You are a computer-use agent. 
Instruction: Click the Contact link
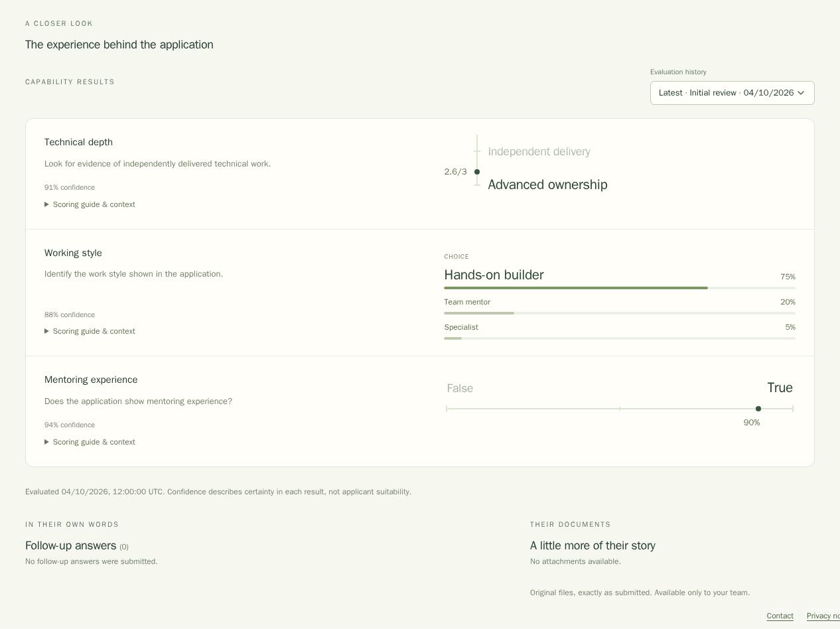point(780,616)
